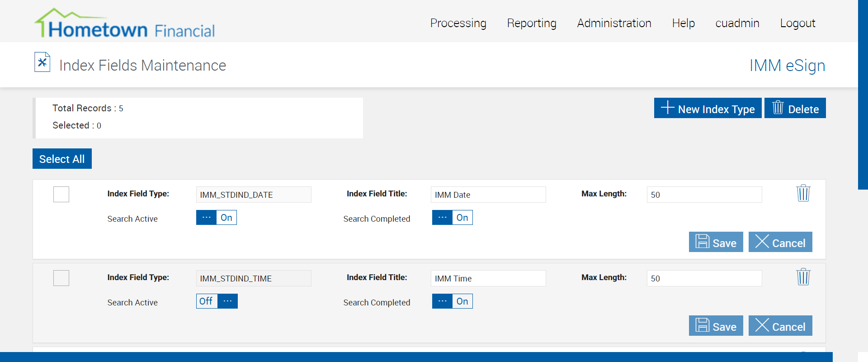The image size is (868, 362).
Task: Turn off Search Active for IMM Date
Action: click(x=216, y=218)
